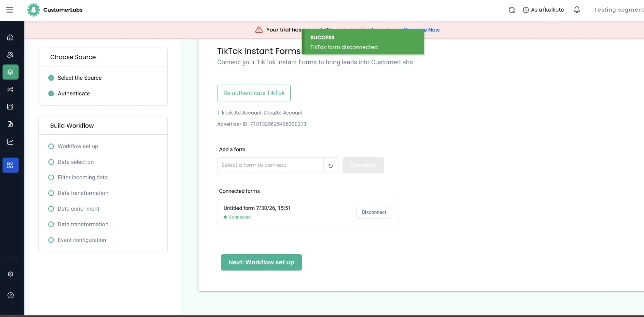Screen dimensions: 644x317
Task: Open the Asia/Kolkata timezone setting
Action: click(x=543, y=10)
